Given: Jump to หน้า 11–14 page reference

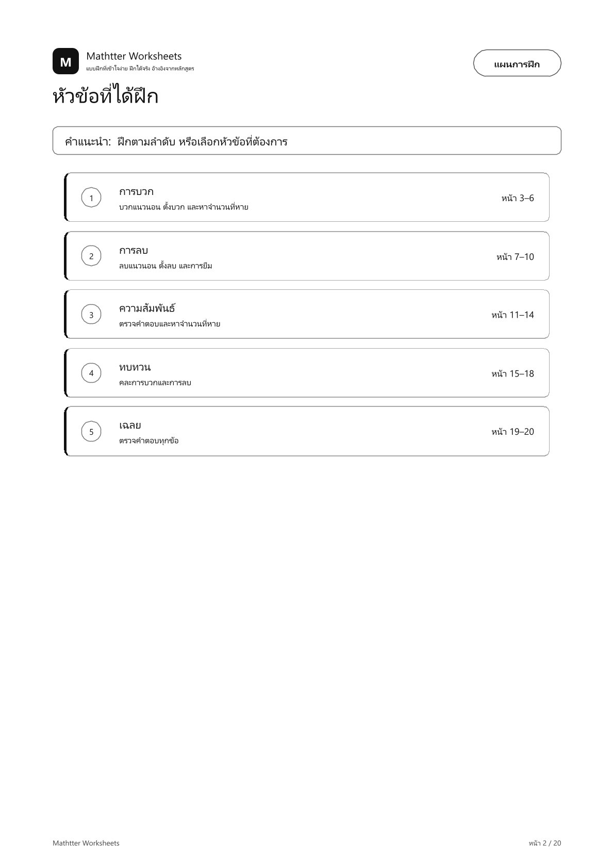Looking at the screenshot, I should click(x=512, y=315).
